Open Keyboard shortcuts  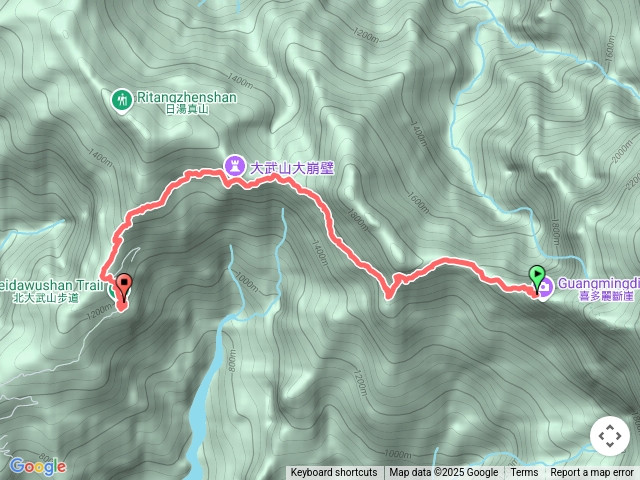334,473
